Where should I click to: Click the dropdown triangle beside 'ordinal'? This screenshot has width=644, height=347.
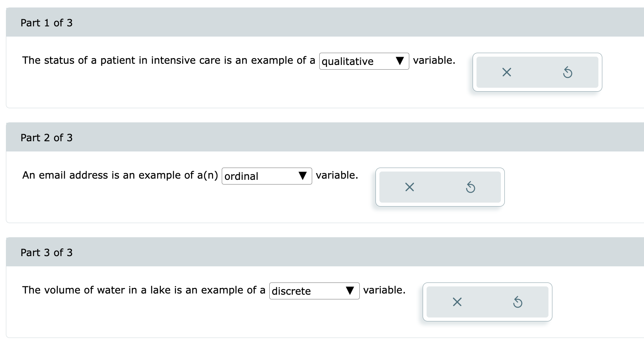click(302, 176)
